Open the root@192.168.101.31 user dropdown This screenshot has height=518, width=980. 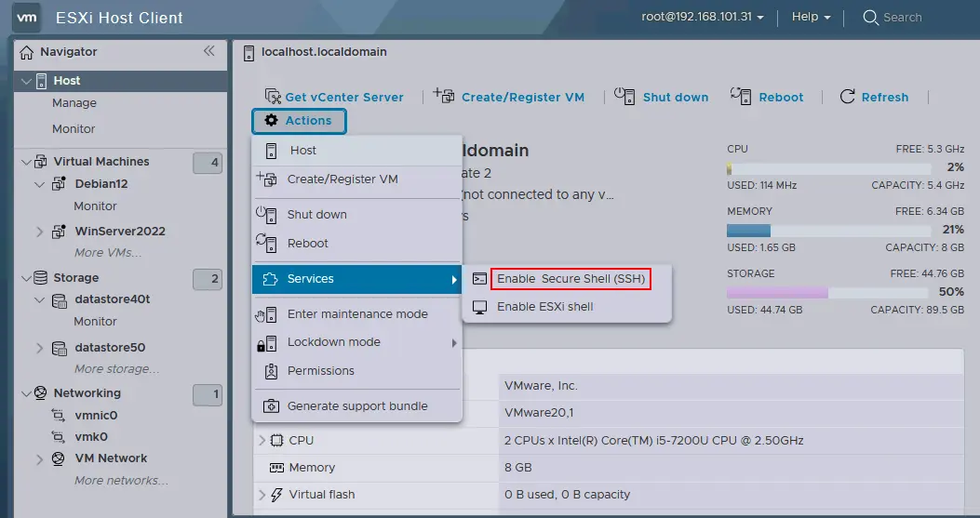[x=703, y=17]
